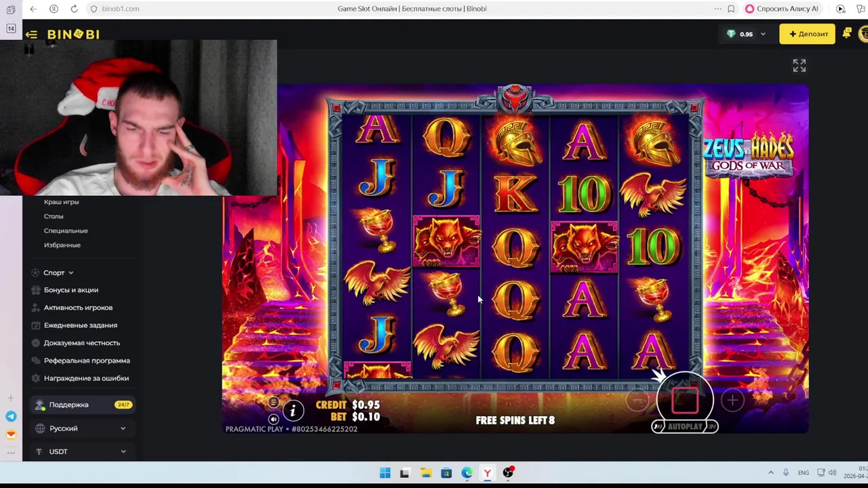Screen dimensions: 868x488
Task: Bookmark this page in browser
Action: pyautogui.click(x=731, y=9)
